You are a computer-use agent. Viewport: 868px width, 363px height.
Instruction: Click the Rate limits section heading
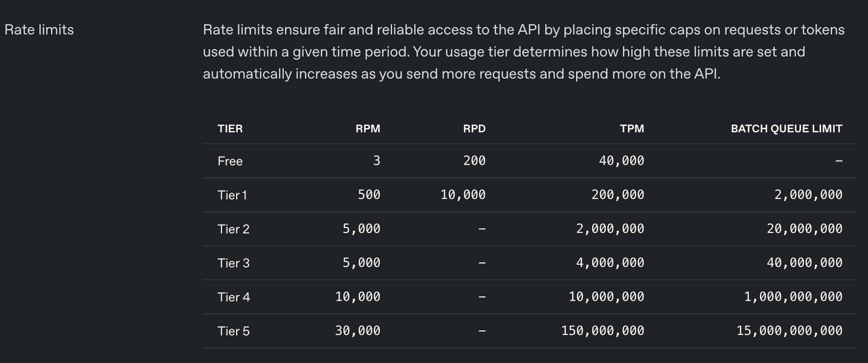(x=39, y=30)
